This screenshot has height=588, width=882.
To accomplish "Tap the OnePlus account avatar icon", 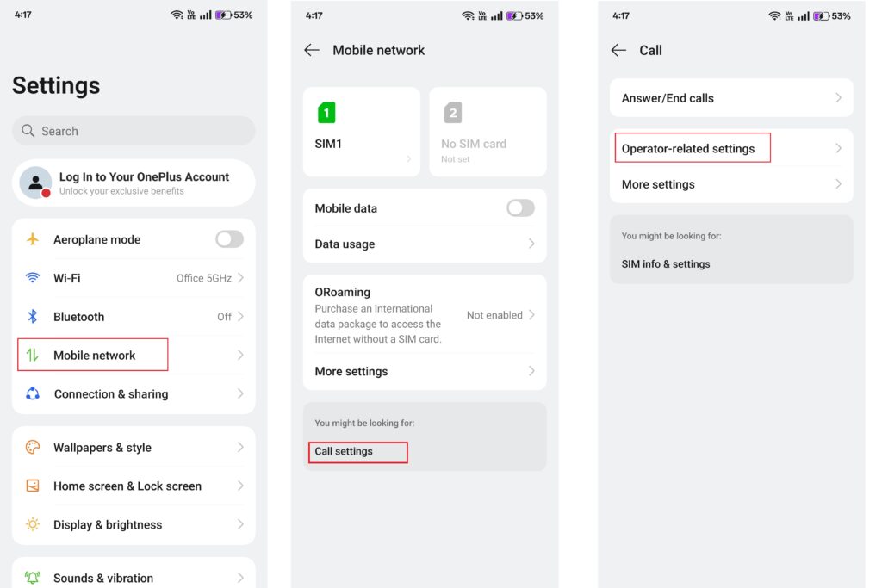I will click(x=36, y=183).
